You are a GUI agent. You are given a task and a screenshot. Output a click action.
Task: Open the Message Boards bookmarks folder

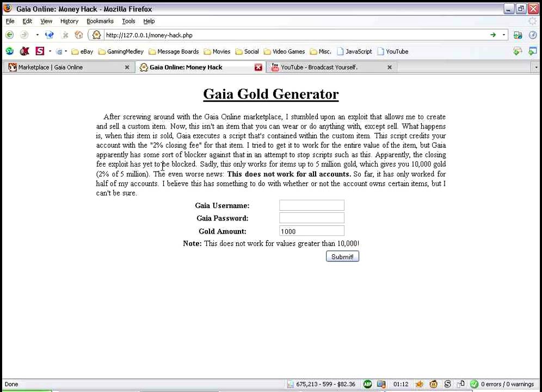[x=174, y=52]
